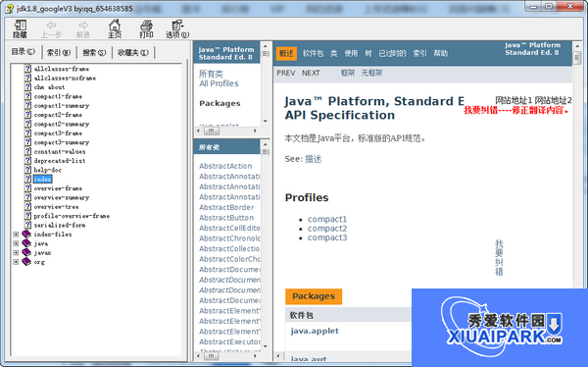Click the Frames (框架) link
Image resolution: width=588 pixels, height=367 pixels.
348,73
